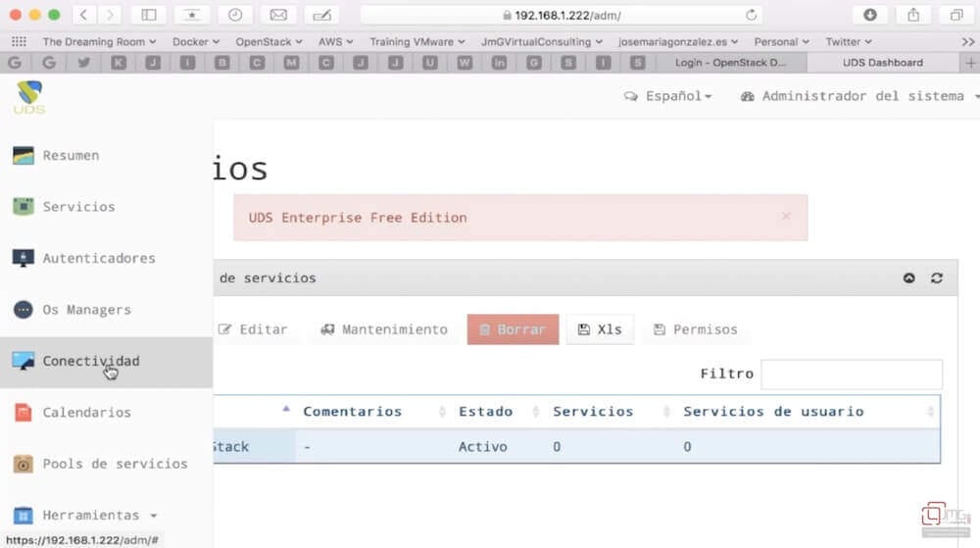Go back in Safari
Image resolution: width=980 pixels, height=548 pixels.
pos(83,15)
